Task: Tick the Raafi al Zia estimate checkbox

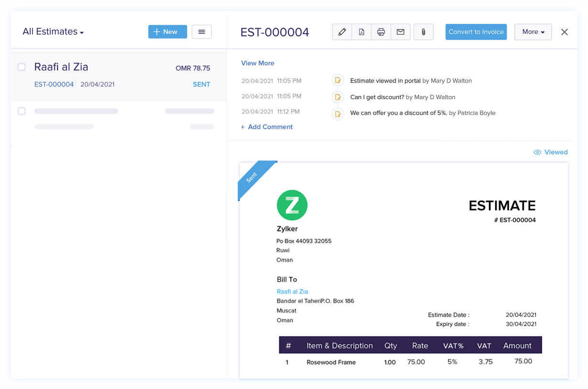Action: pos(22,67)
